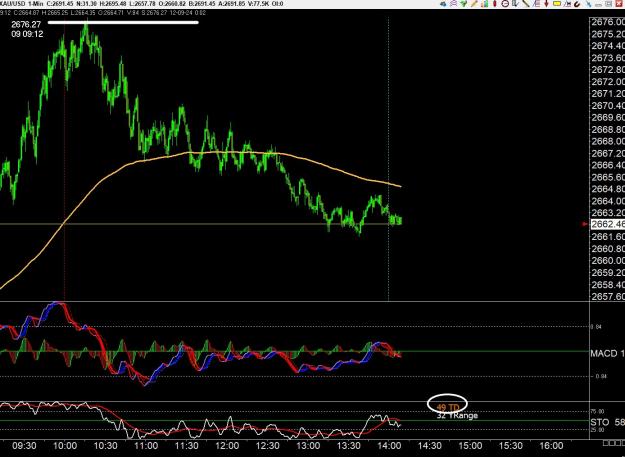Click the 2676.27 high price label
Image resolution: width=625 pixels, height=457 pixels.
coord(26,25)
